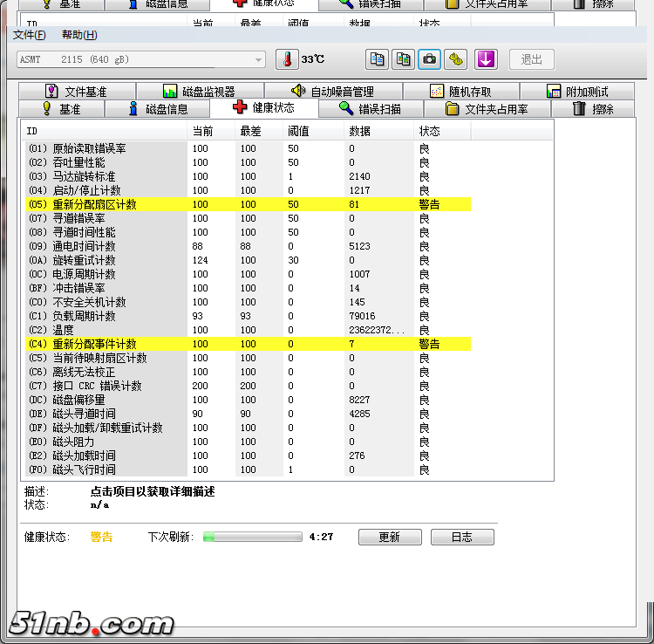This screenshot has height=644, width=654.
Task: Open the drive selection dropdown ASMT 2115
Action: click(141, 59)
